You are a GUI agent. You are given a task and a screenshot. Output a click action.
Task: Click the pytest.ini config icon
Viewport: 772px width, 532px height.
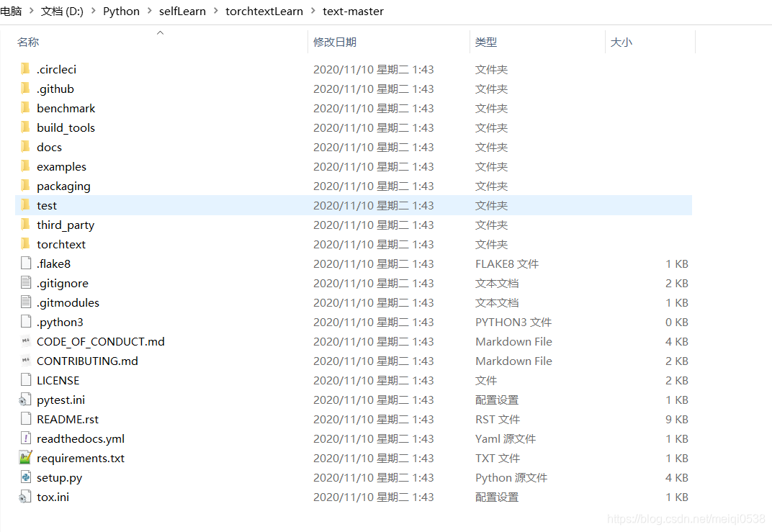pos(25,400)
